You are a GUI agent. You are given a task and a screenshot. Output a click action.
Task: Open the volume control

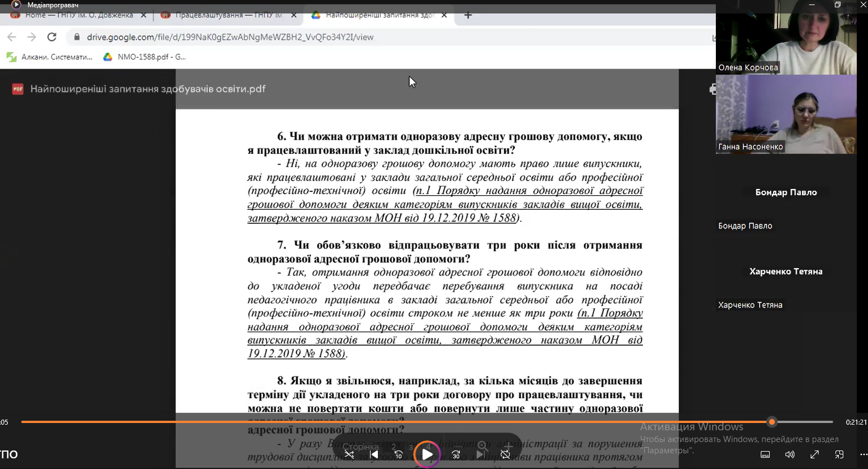point(790,454)
